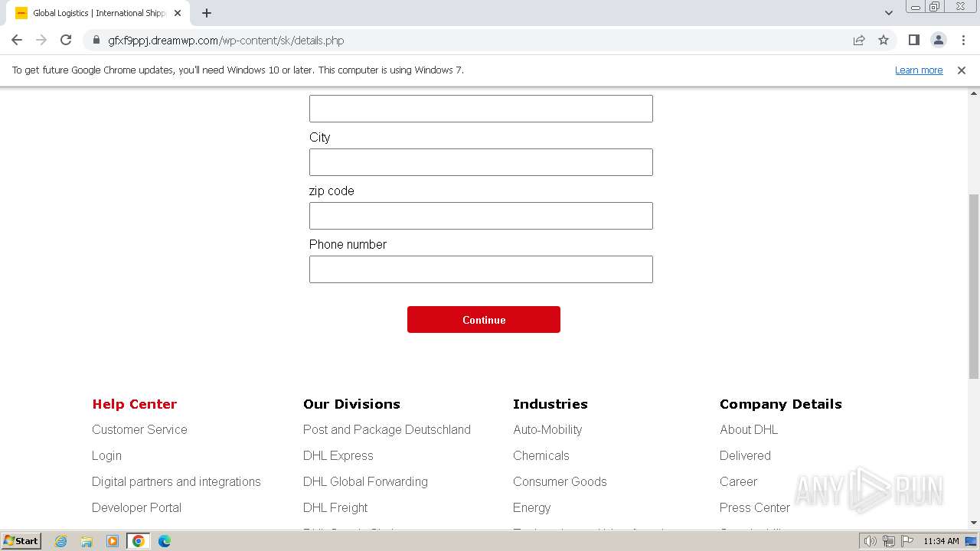Image resolution: width=980 pixels, height=551 pixels.
Task: Open a new browser tab
Action: coord(207,13)
